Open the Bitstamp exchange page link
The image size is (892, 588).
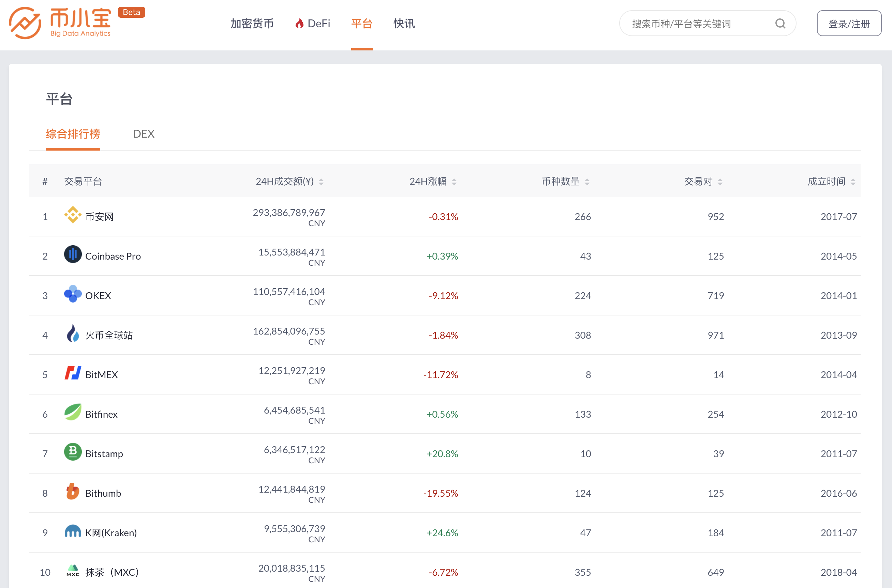(x=104, y=453)
